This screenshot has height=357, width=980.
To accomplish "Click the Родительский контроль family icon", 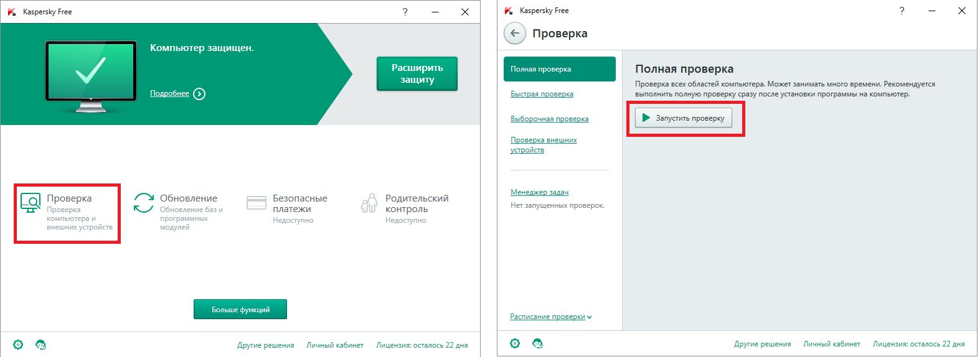I will click(369, 203).
